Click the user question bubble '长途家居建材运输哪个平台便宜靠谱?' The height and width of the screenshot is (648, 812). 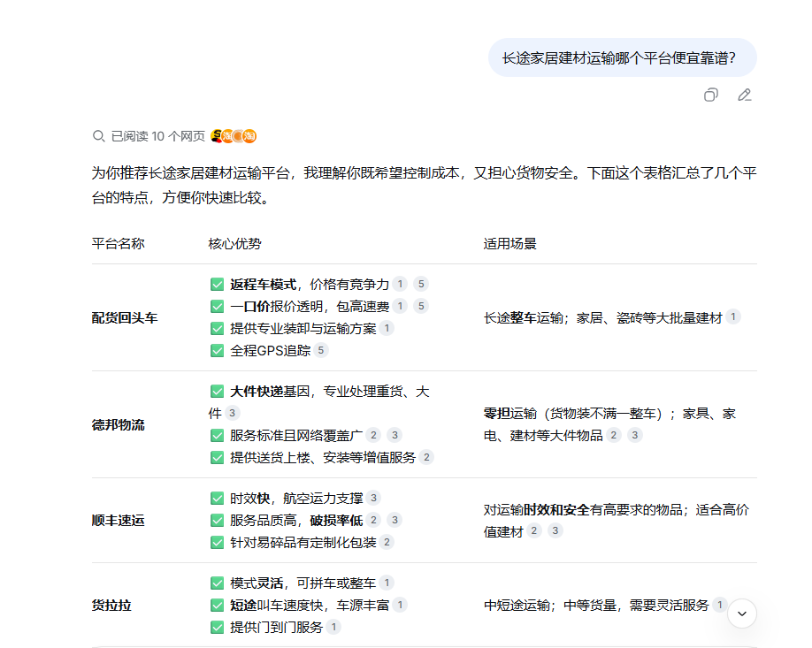(623, 57)
